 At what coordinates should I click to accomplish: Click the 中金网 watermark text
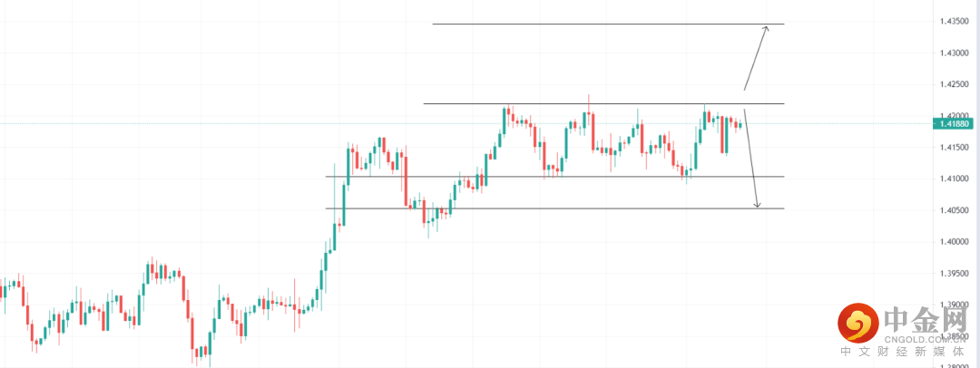point(926,318)
